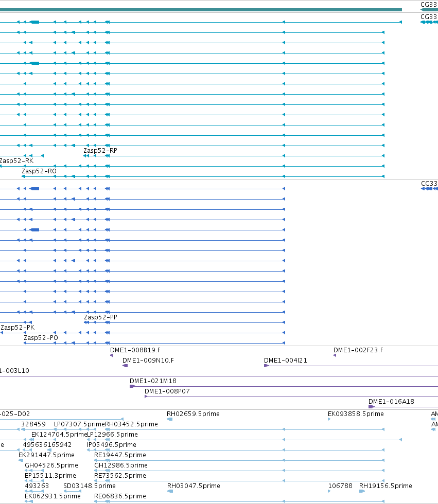Select the RE06836.5prime EST label
The image size is (438, 504).
120,496
